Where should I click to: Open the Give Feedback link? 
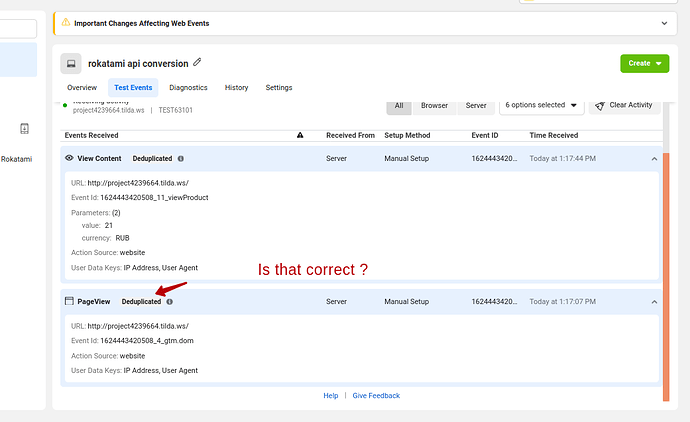pyautogui.click(x=376, y=396)
